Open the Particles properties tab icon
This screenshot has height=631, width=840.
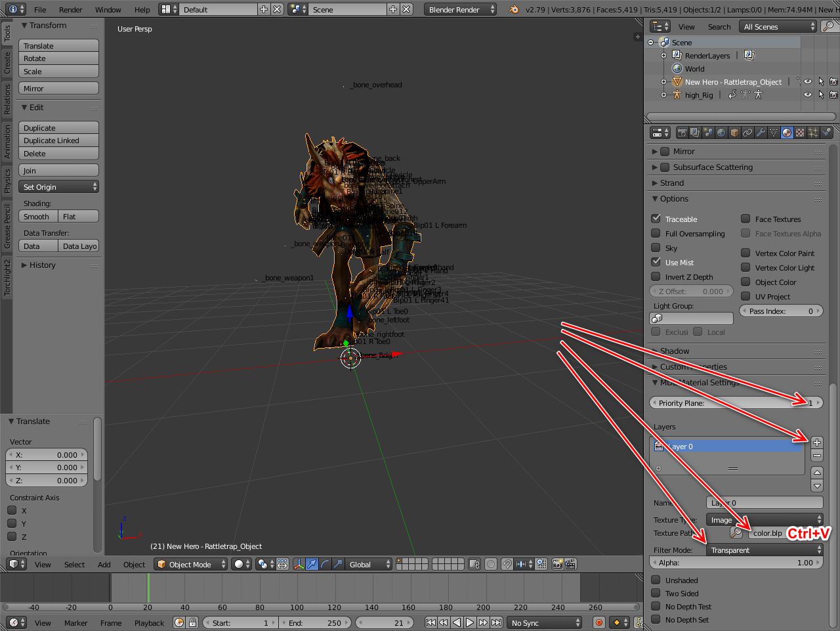[813, 133]
